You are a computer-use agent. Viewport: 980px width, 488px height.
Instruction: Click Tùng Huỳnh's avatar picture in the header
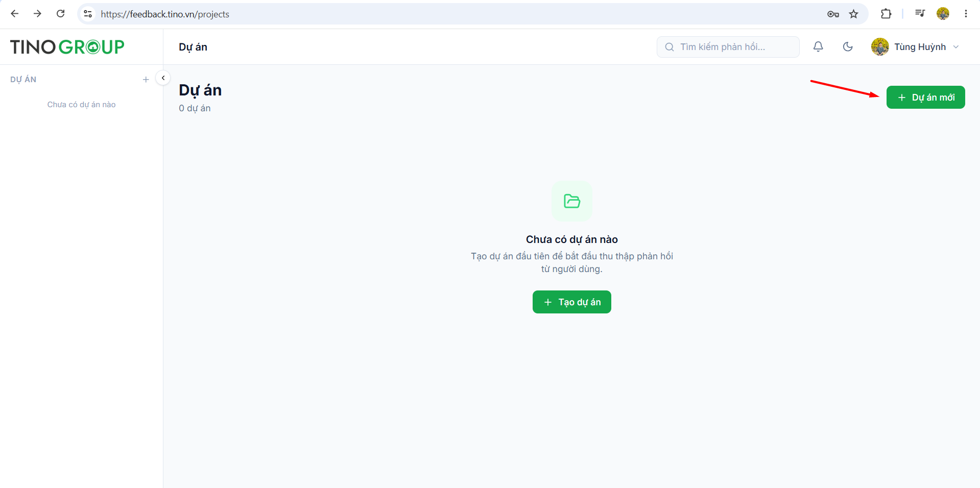click(x=880, y=47)
